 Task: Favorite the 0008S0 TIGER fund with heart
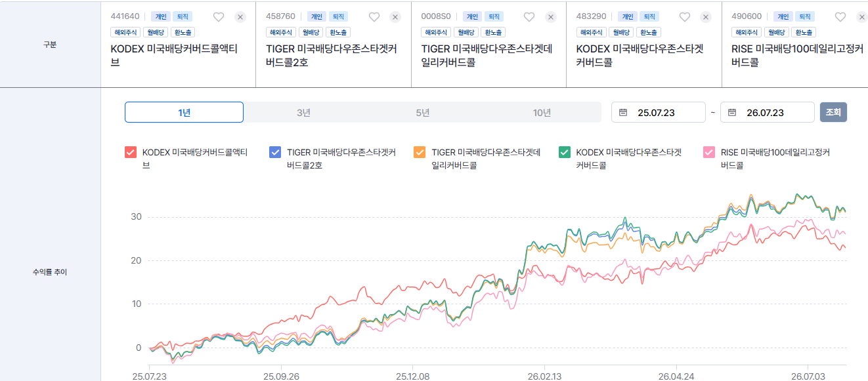click(529, 17)
